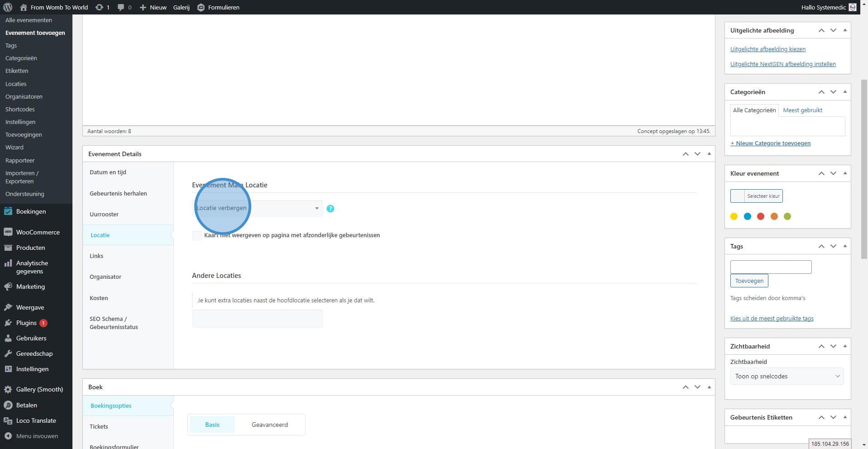Move Evenement Details panel down
This screenshot has height=449, width=868.
[x=697, y=154]
